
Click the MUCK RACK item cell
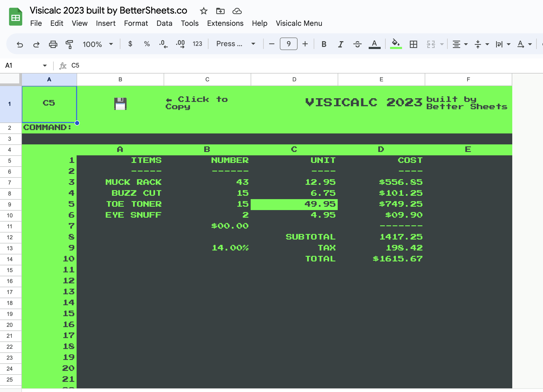click(x=120, y=183)
